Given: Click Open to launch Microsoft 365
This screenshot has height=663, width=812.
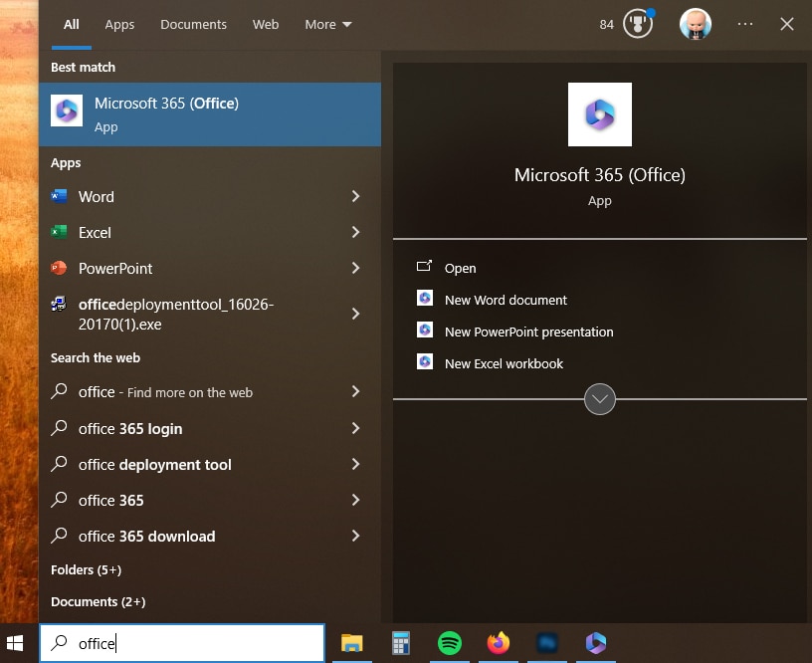Looking at the screenshot, I should tap(461, 268).
